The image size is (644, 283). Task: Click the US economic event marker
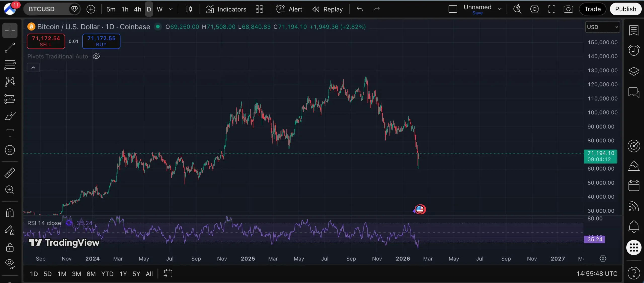point(420,209)
